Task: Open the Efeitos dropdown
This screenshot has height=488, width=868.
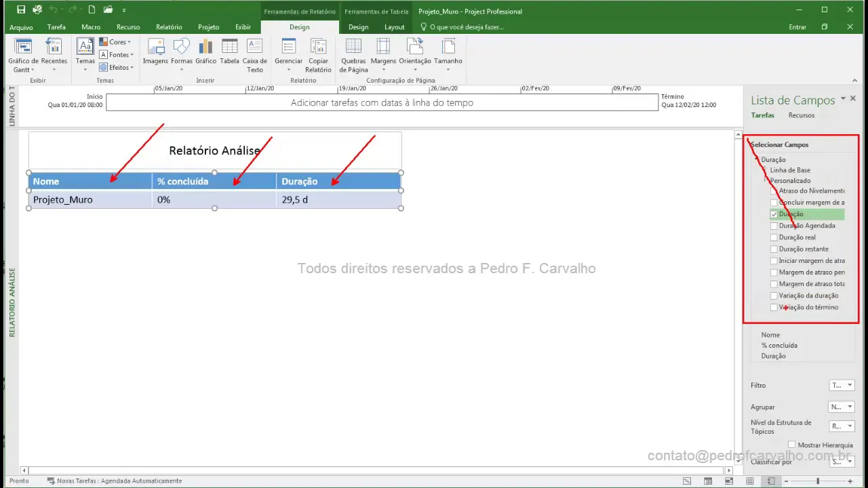Action: (117, 68)
